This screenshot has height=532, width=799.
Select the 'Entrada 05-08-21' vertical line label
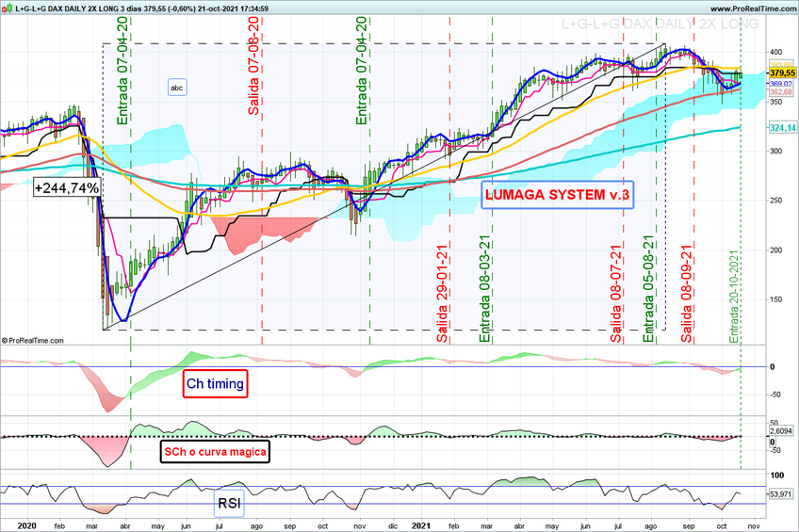click(x=648, y=289)
